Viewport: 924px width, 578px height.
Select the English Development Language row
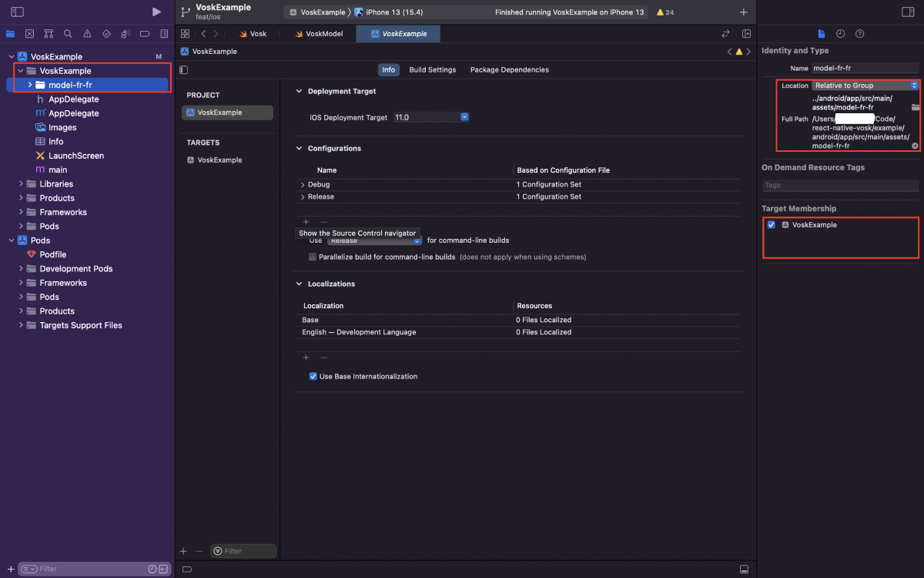[x=519, y=332]
